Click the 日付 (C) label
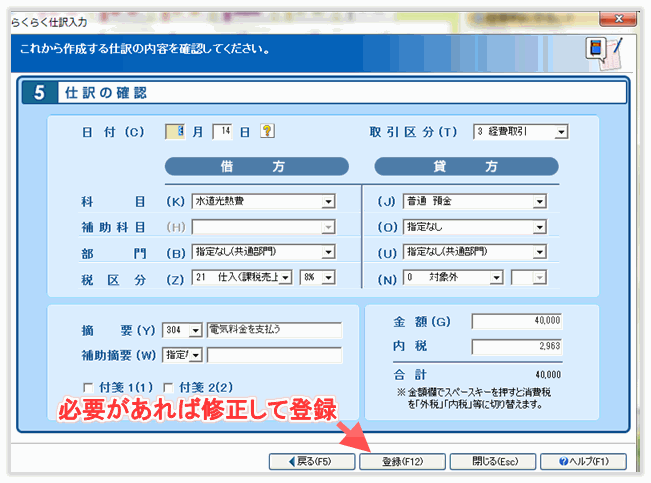The image size is (651, 483). pos(113,132)
